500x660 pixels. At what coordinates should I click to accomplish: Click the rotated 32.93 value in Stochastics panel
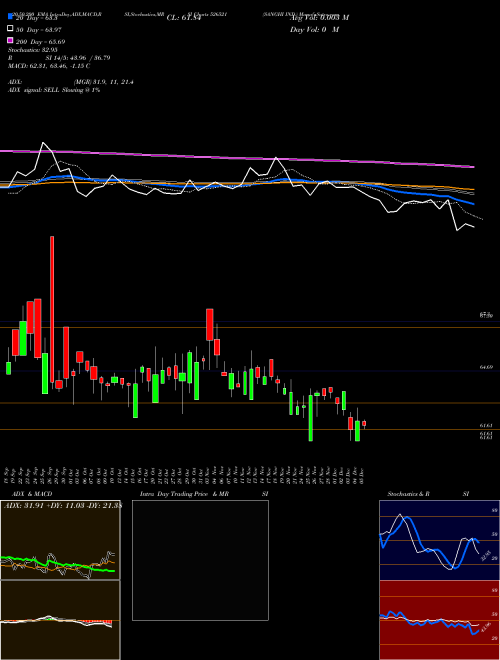(x=485, y=555)
